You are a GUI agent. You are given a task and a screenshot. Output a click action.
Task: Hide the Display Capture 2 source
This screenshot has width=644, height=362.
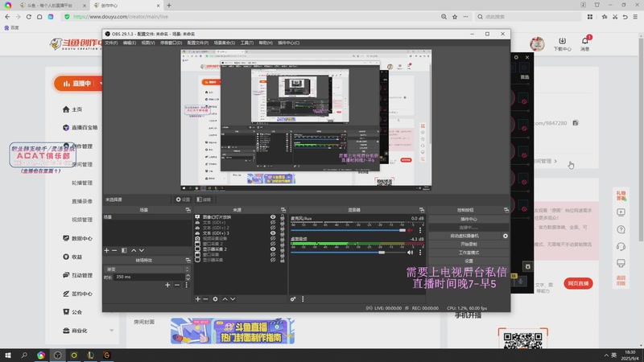273,249
